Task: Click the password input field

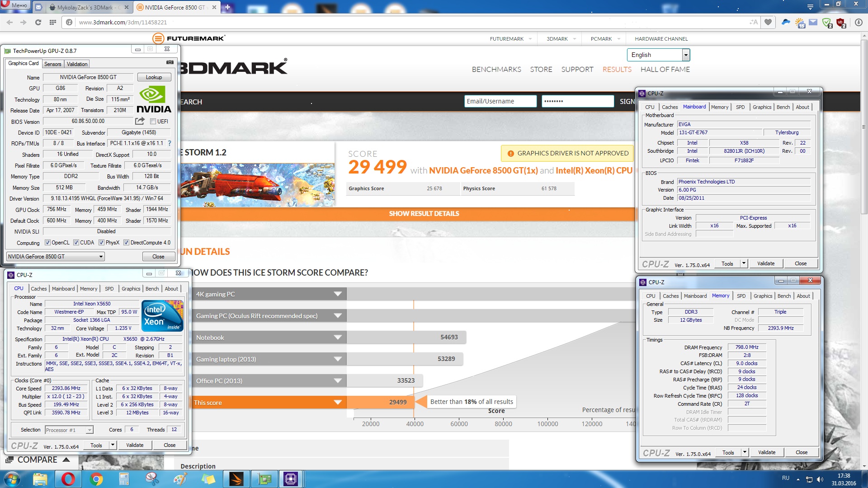Action: (578, 101)
